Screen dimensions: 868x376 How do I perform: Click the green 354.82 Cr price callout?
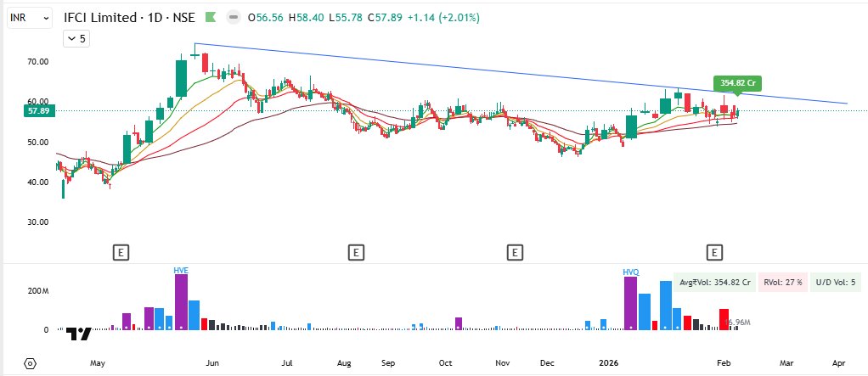coord(737,84)
